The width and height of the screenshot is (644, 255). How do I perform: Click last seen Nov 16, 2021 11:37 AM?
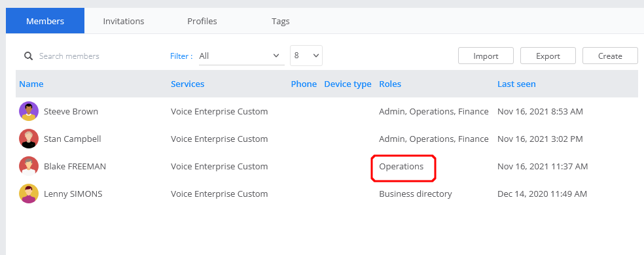(543, 166)
